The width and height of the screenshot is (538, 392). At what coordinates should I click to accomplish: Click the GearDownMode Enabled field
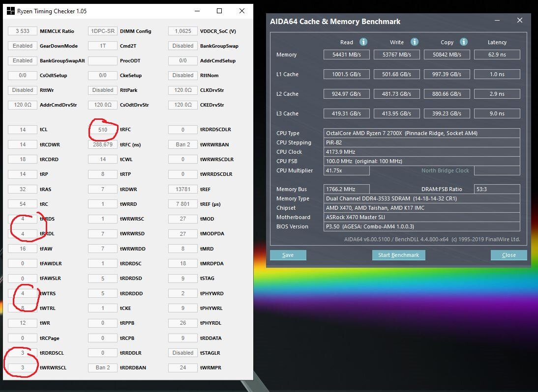pyautogui.click(x=23, y=46)
